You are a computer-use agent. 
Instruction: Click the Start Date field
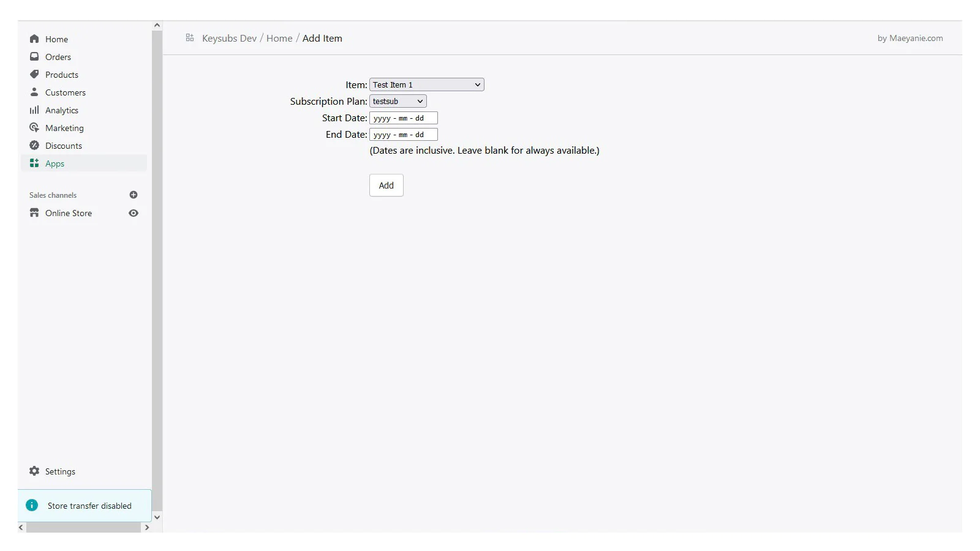click(404, 118)
